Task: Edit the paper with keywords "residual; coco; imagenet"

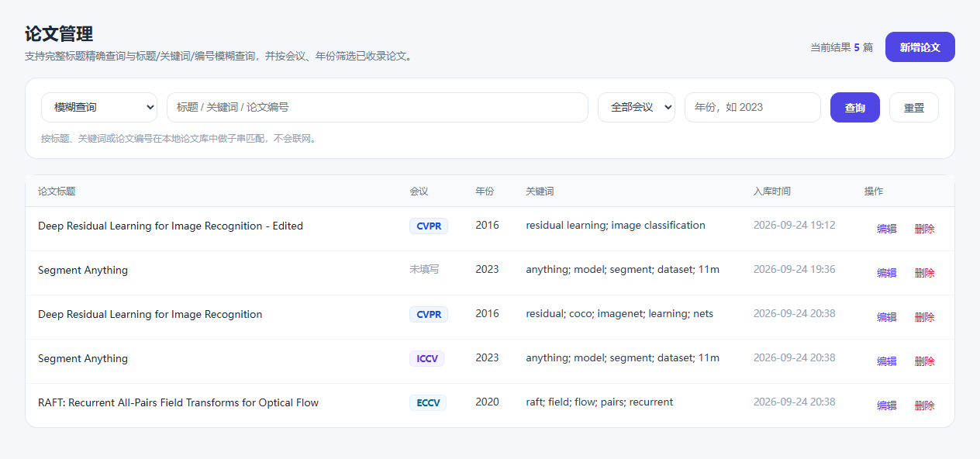Action: coord(887,317)
